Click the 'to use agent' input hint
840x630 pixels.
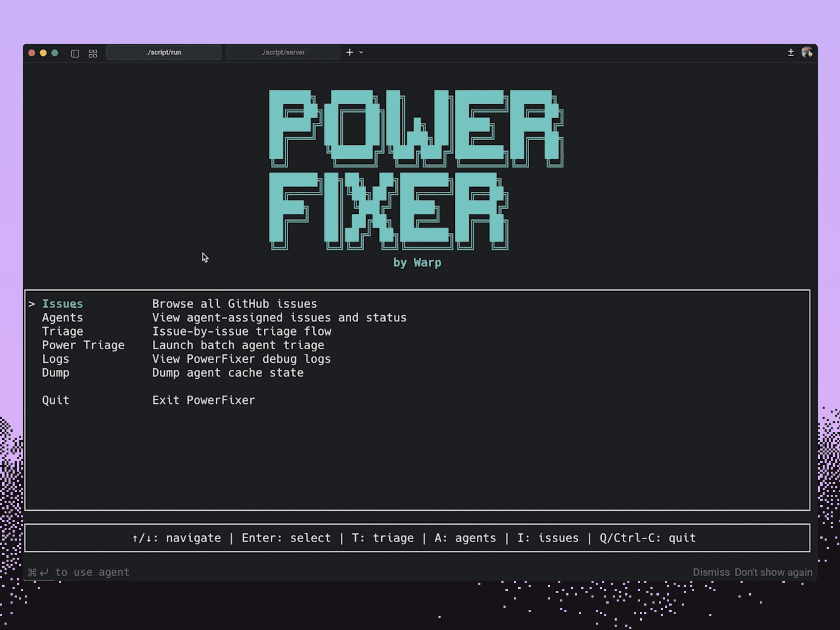click(92, 572)
